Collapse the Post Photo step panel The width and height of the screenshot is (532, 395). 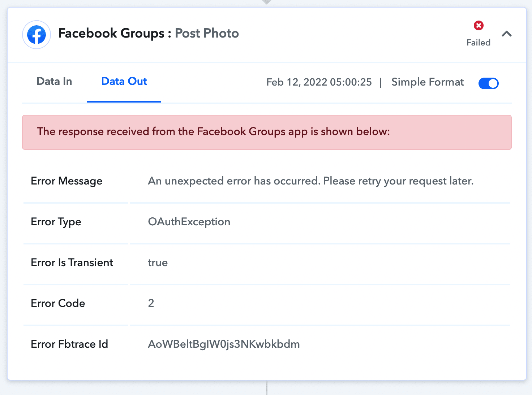(507, 34)
